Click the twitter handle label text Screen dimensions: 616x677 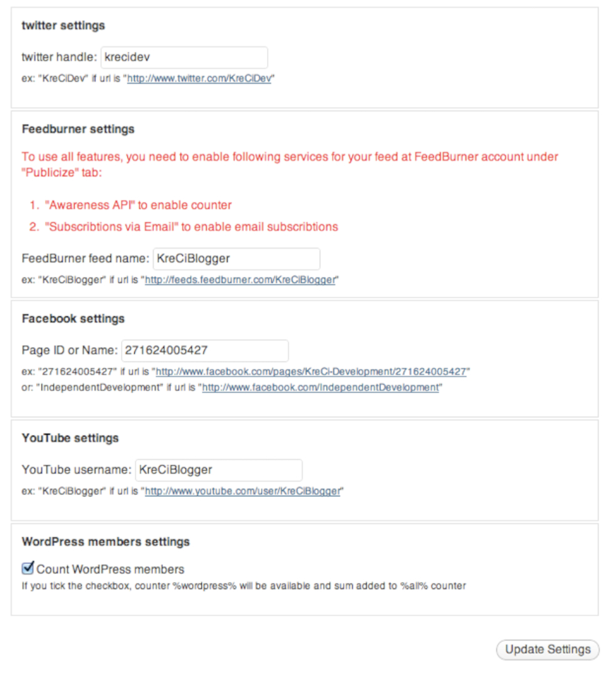point(60,58)
